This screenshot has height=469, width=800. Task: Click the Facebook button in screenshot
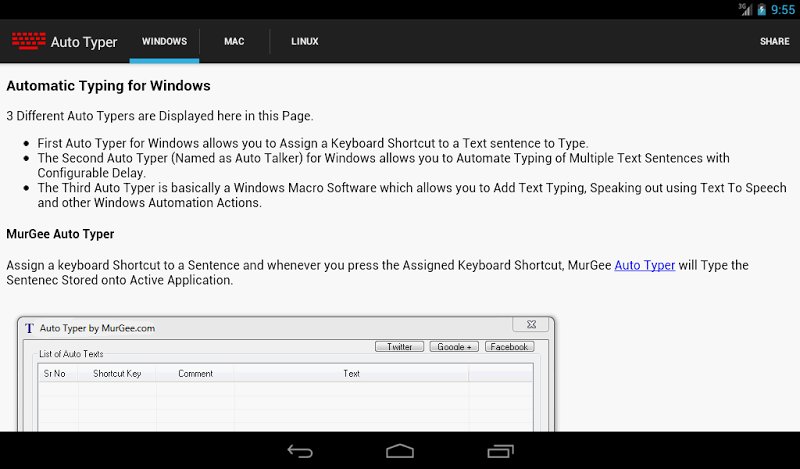pyautogui.click(x=509, y=347)
